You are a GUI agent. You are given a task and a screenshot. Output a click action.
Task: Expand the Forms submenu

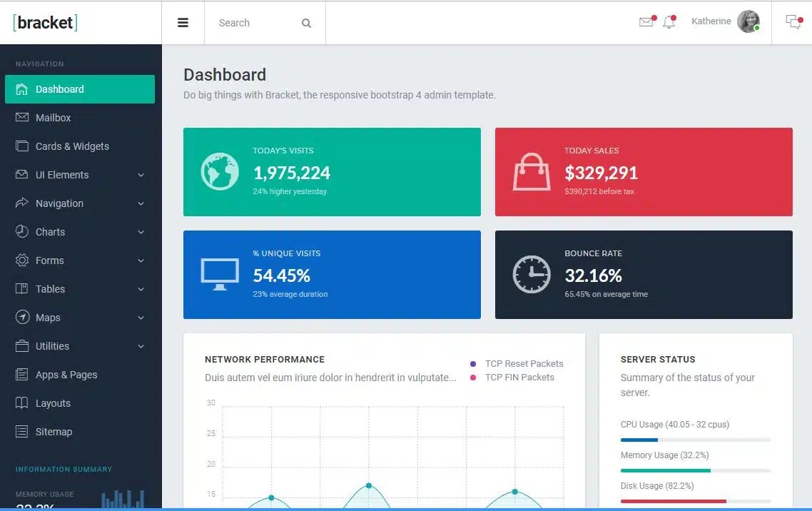click(49, 260)
